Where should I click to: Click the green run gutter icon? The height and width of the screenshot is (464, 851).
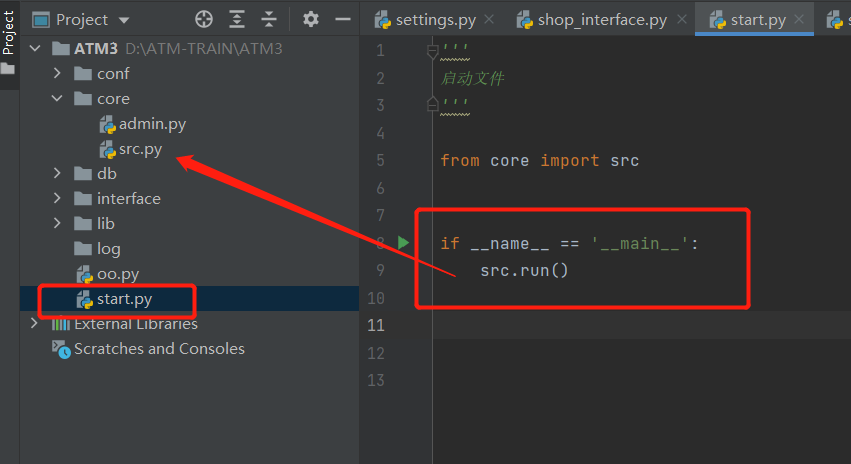pyautogui.click(x=403, y=242)
